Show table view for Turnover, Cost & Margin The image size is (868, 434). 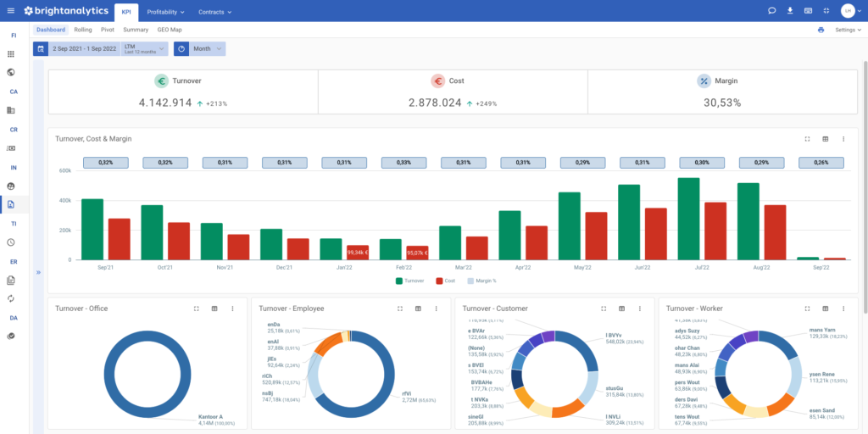tap(826, 139)
